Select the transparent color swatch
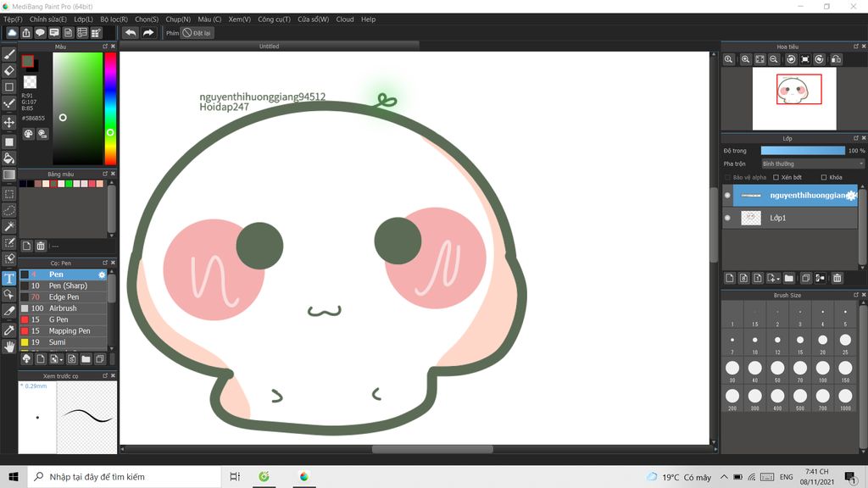868x488 pixels. click(30, 82)
